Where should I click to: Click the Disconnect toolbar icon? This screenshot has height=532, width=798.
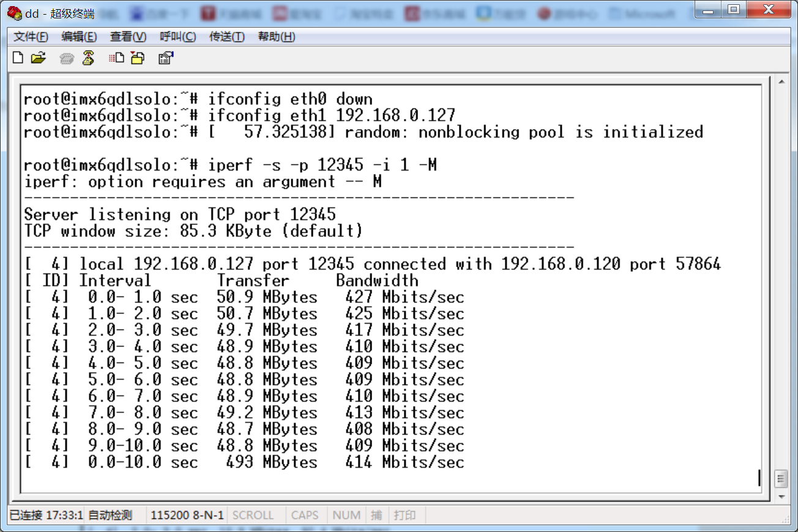tap(88, 58)
